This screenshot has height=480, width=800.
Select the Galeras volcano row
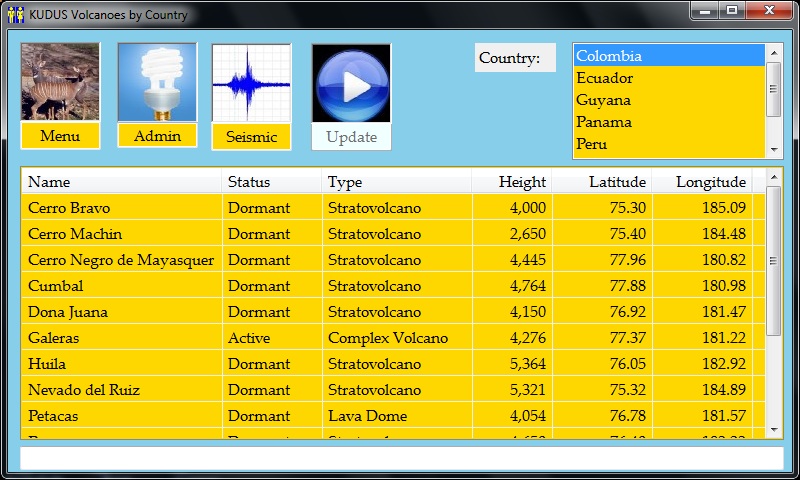pyautogui.click(x=54, y=338)
